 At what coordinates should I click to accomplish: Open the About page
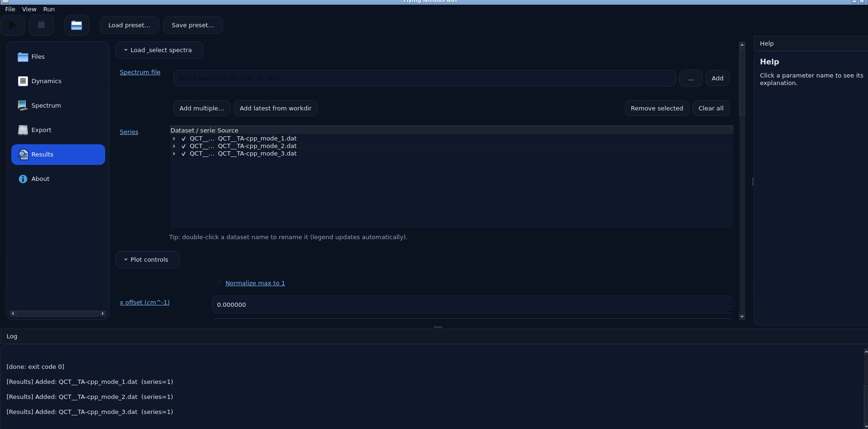[x=58, y=179]
